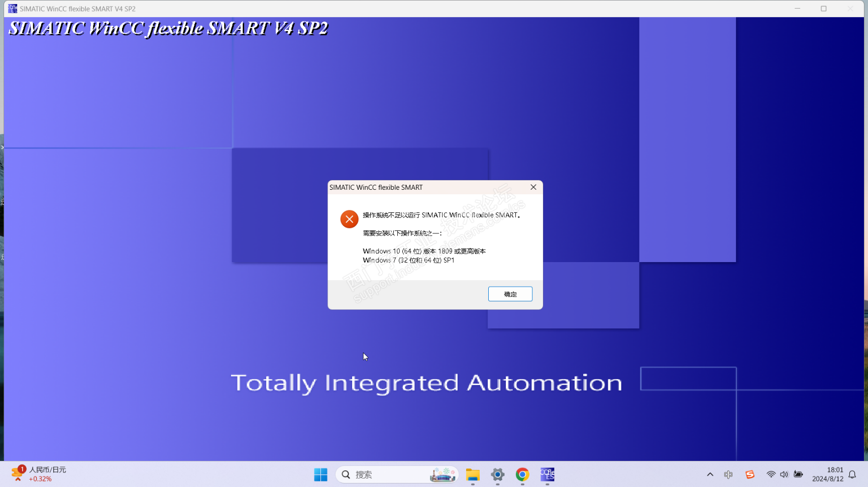Launch Google Chrome from the taskbar
The height and width of the screenshot is (487, 868).
click(x=522, y=474)
